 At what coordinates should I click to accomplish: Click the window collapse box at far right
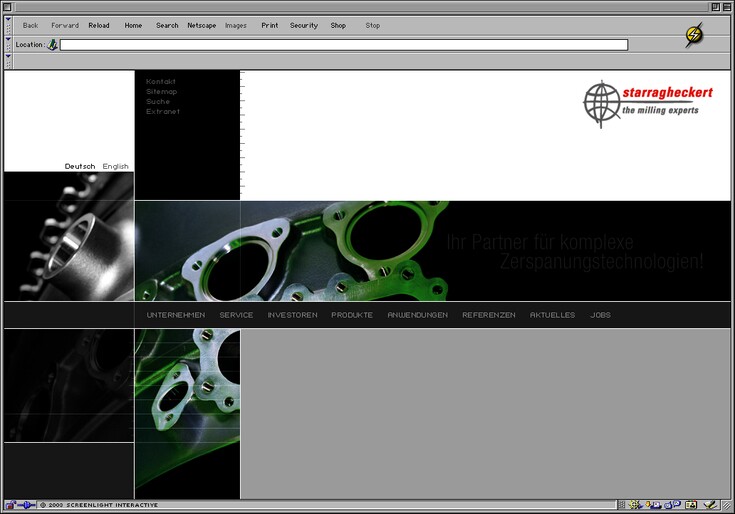click(x=726, y=7)
